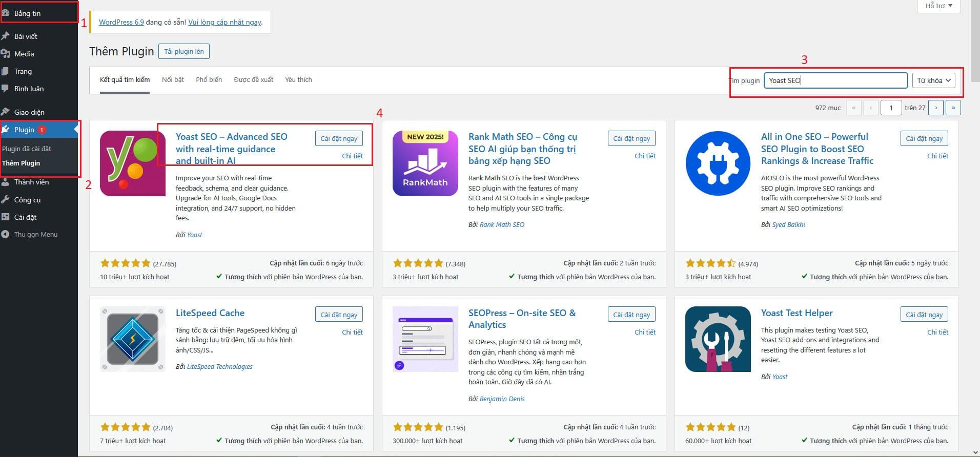Install LiteSpeed Cache with Cài đặt ngay
Screen dimensions: 980x457
tap(339, 315)
